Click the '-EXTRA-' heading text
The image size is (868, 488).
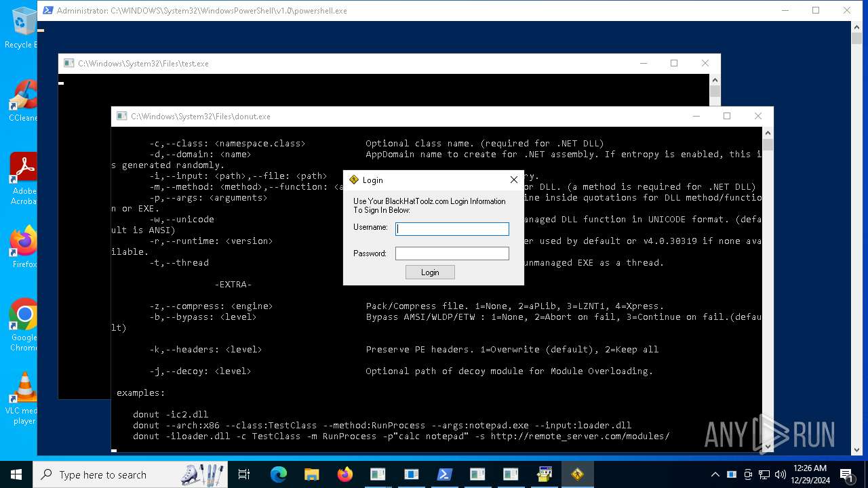(233, 284)
